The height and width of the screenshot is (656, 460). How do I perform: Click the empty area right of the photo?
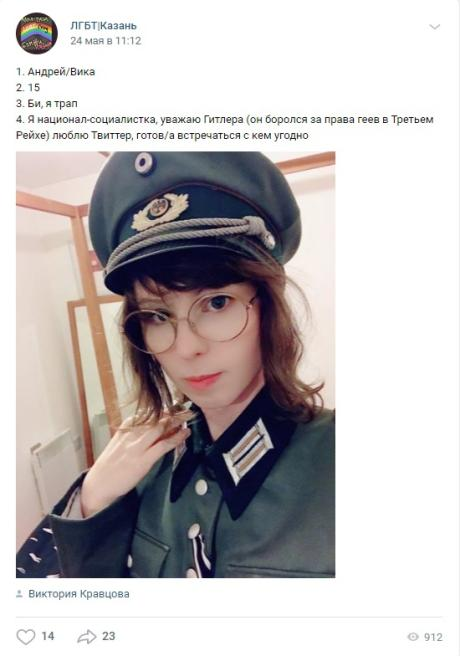point(389,364)
